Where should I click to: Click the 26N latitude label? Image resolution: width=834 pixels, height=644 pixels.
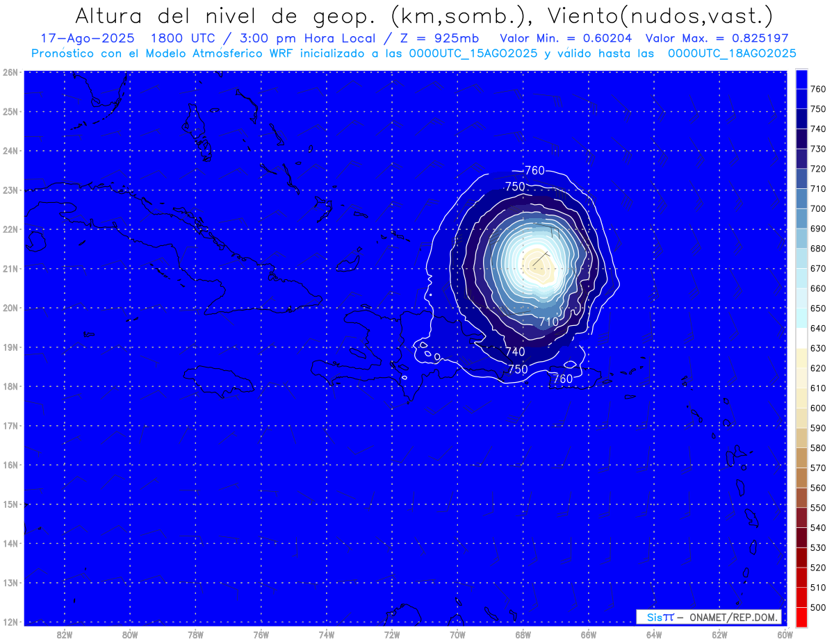[x=10, y=72]
